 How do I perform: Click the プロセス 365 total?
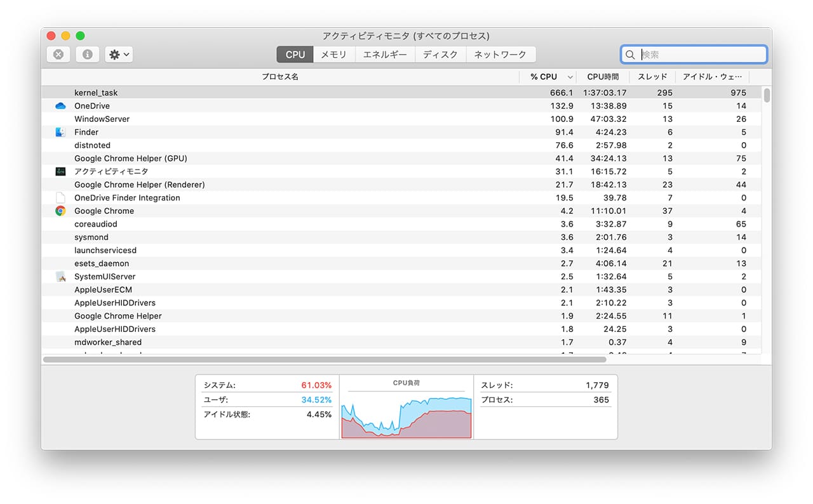coord(545,400)
